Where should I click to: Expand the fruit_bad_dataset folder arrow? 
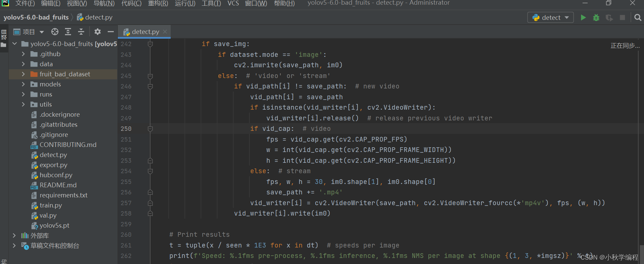[23, 74]
